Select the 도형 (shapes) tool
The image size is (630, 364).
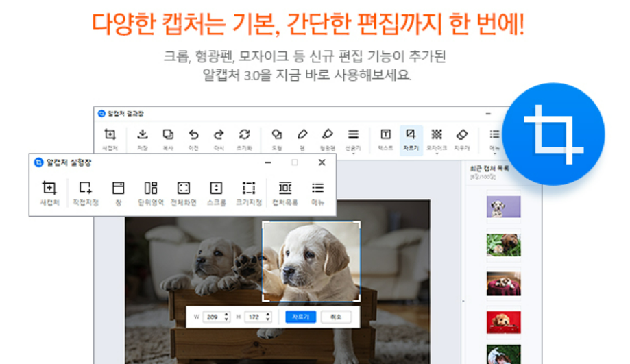pyautogui.click(x=277, y=139)
